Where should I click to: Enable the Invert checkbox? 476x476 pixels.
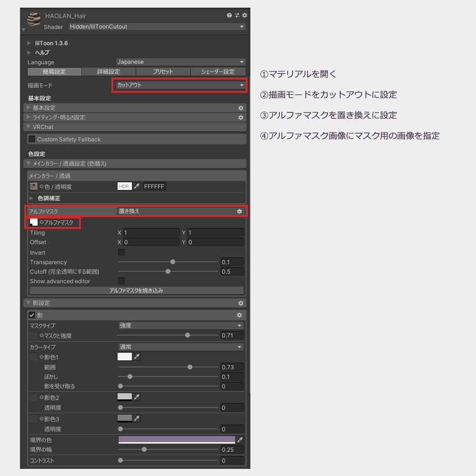pyautogui.click(x=121, y=252)
